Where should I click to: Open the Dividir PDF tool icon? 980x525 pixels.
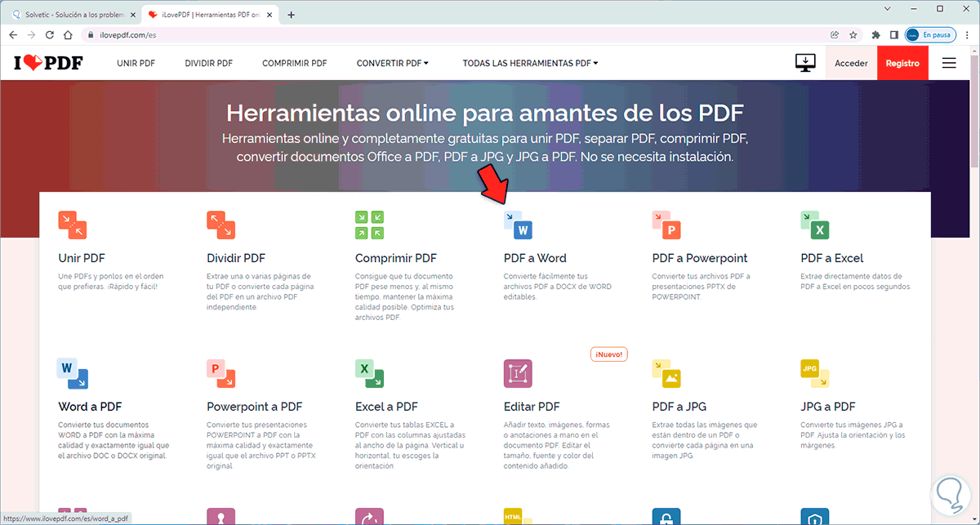click(220, 225)
